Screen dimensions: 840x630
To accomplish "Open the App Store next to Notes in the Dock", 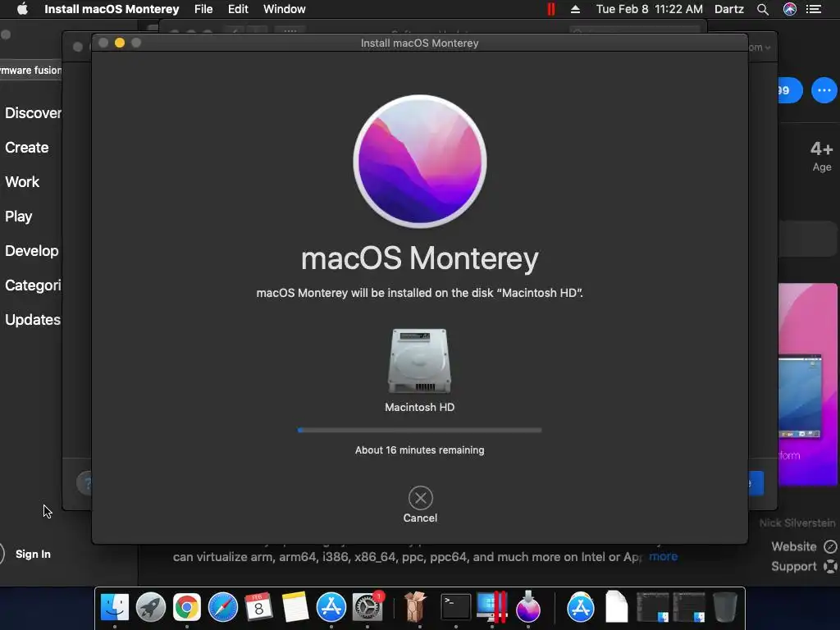I will 331,607.
